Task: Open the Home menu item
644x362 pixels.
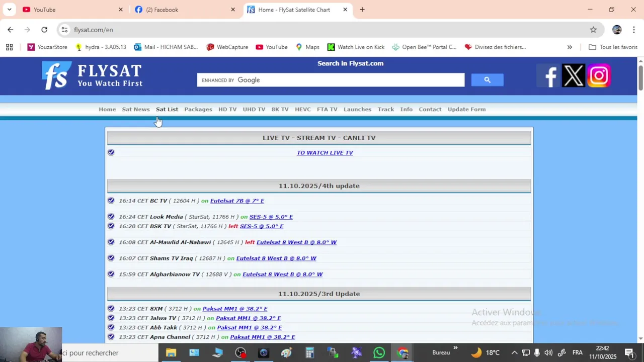Action: (x=107, y=109)
